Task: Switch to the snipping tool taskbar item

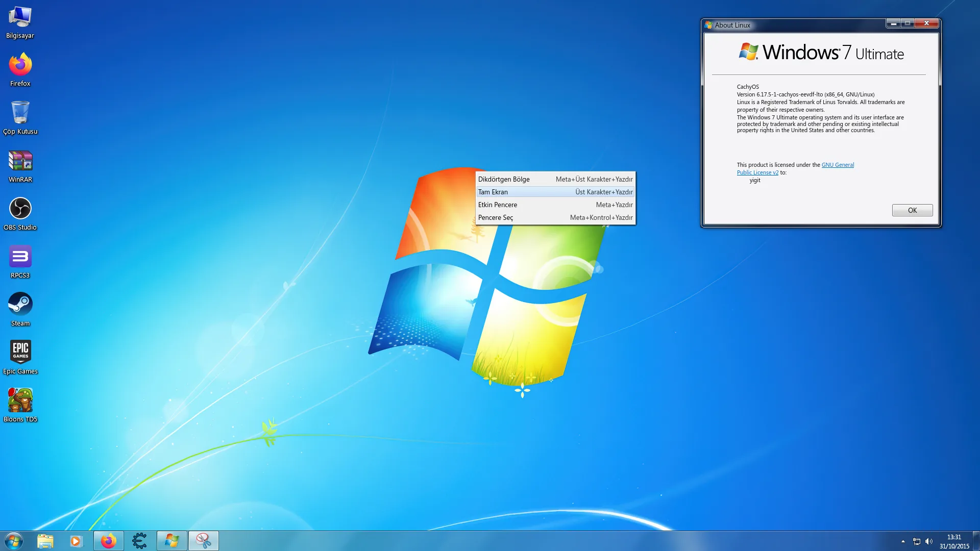Action: tap(204, 541)
